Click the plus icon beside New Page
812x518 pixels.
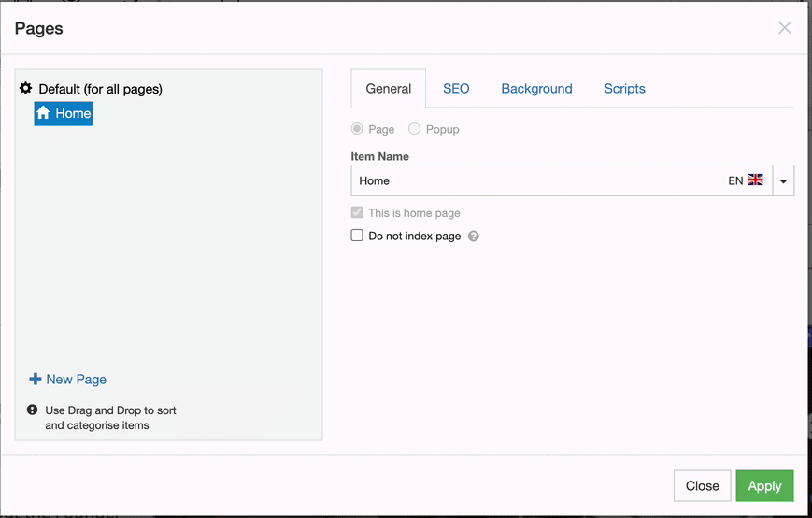pyautogui.click(x=36, y=380)
